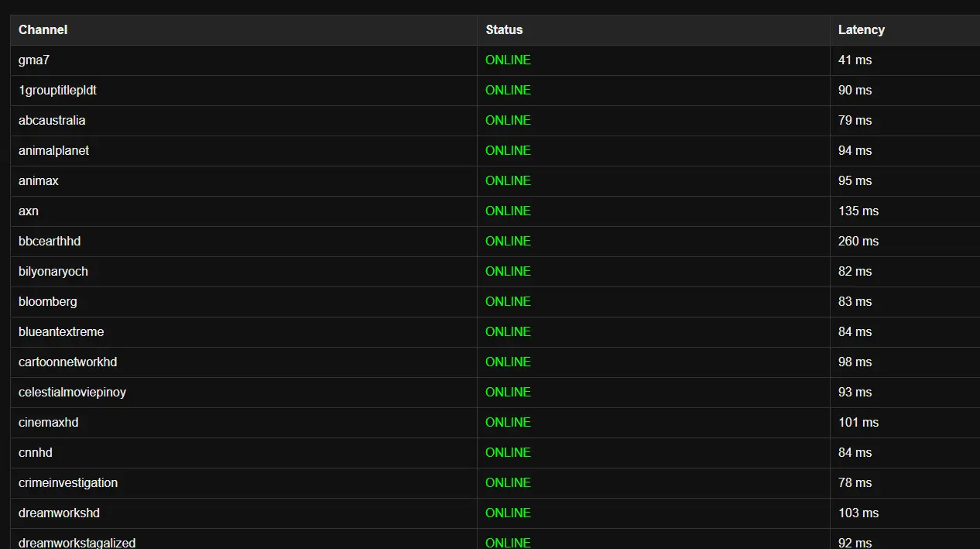Click ONLINE status in bbcearthhd row
980x549 pixels.
508,241
